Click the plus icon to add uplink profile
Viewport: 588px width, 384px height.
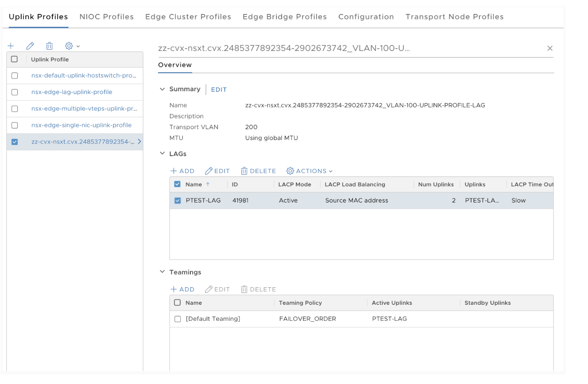(x=11, y=46)
